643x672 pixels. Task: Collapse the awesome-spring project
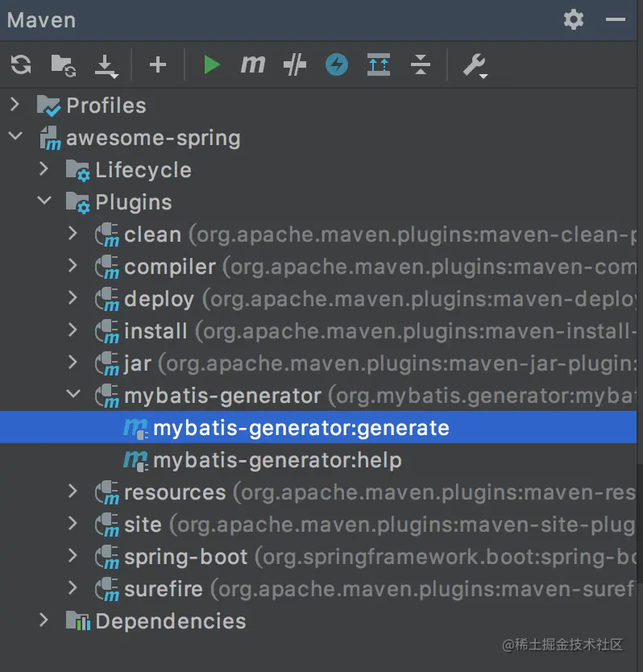coord(15,136)
